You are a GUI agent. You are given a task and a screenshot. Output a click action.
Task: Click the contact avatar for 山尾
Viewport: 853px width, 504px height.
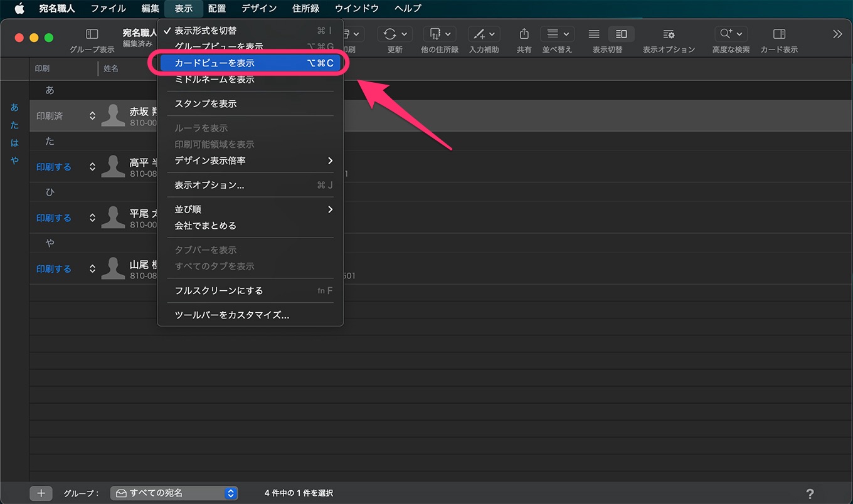coord(113,268)
